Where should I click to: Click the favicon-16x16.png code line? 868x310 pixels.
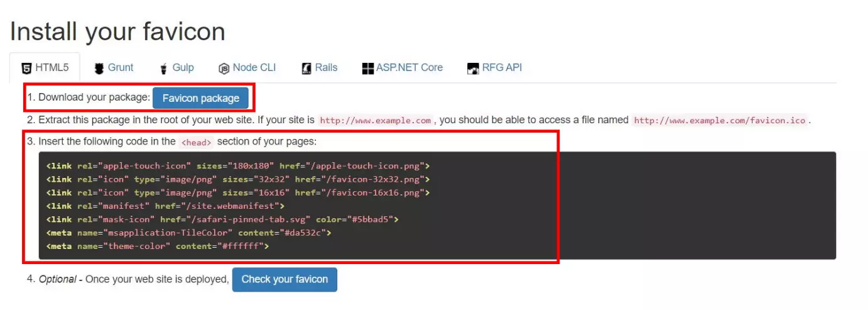(x=237, y=192)
